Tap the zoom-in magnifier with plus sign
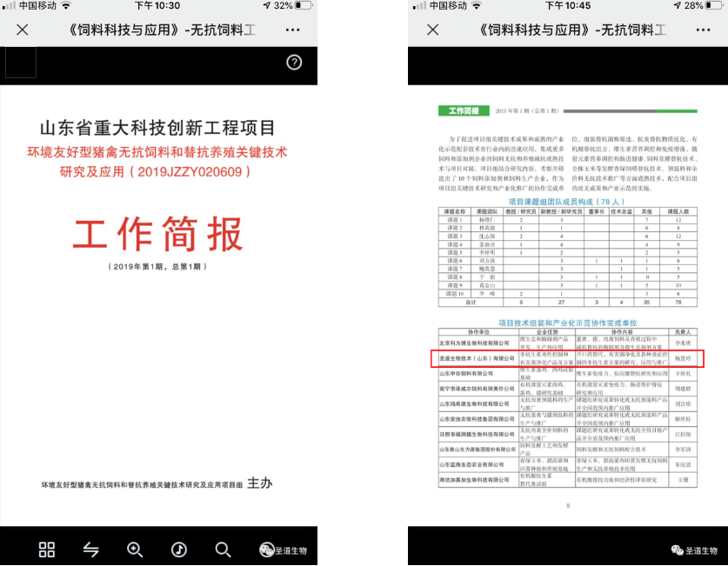The image size is (728, 566). [135, 549]
